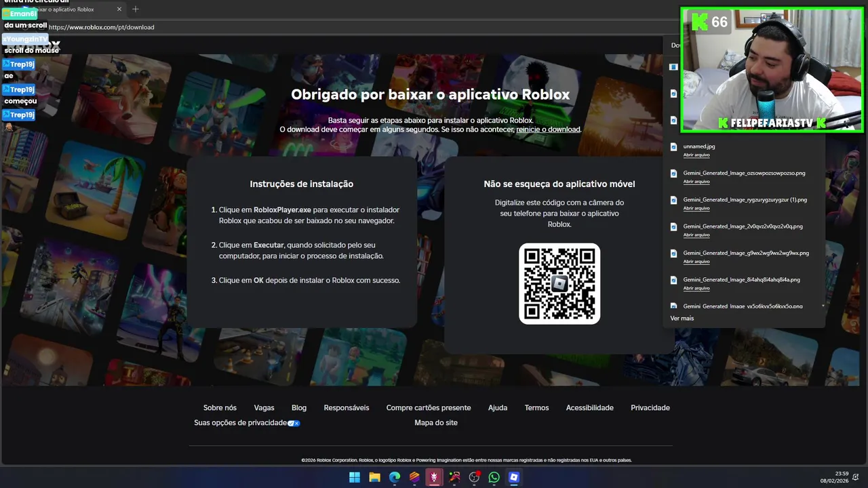The height and width of the screenshot is (488, 868).
Task: Open File Explorer from the taskbar
Action: tap(374, 477)
